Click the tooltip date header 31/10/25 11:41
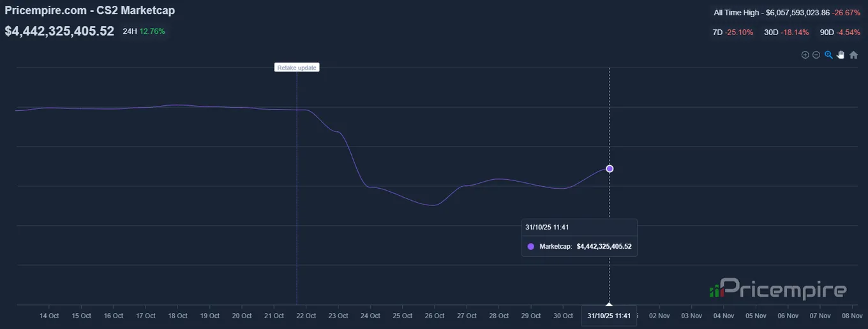Screen dimensions: 868x329 pyautogui.click(x=547, y=227)
